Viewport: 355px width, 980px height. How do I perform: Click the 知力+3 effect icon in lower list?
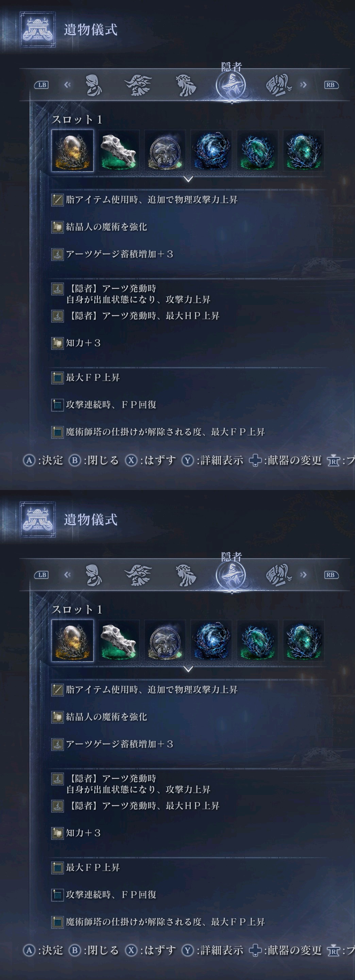(x=57, y=833)
